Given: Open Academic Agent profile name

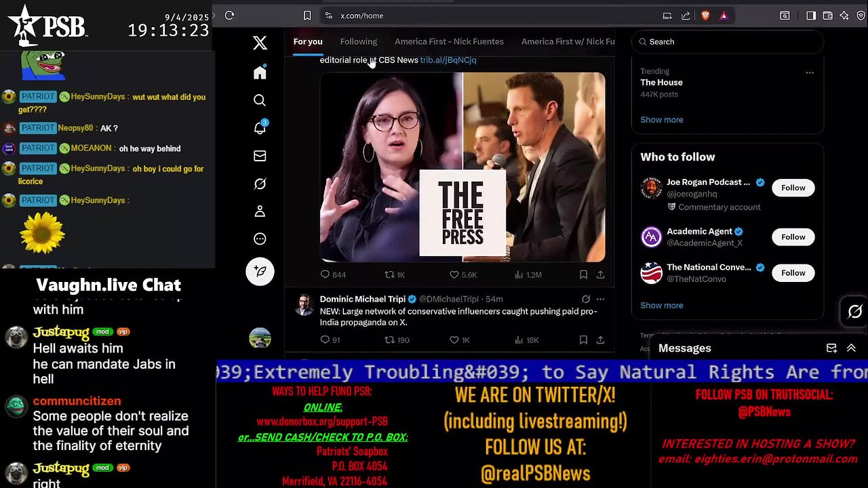Looking at the screenshot, I should click(699, 231).
